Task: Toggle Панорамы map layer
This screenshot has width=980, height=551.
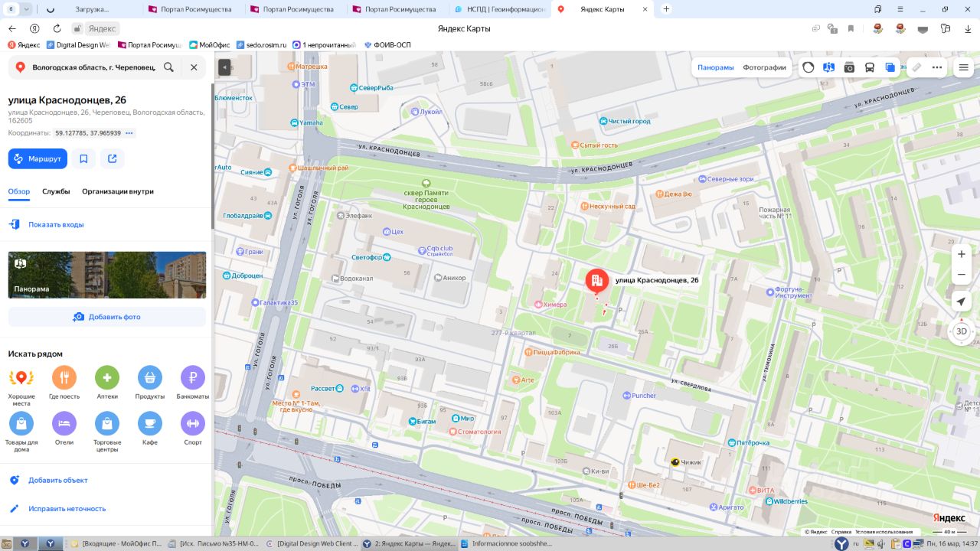Action: (716, 67)
